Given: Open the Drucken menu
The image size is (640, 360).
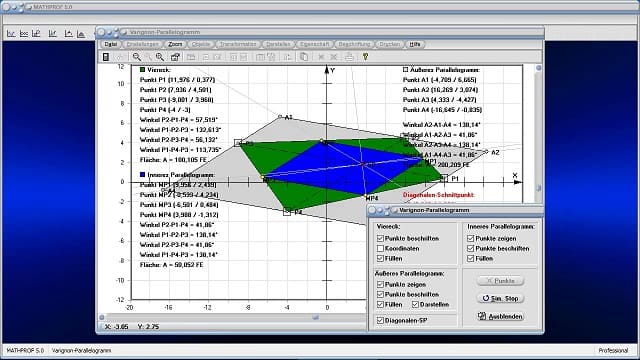Looking at the screenshot, I should (389, 44).
